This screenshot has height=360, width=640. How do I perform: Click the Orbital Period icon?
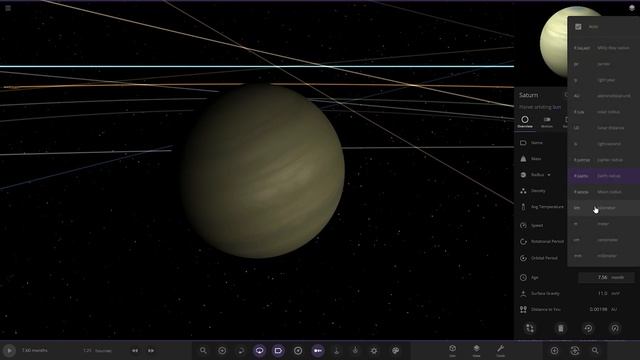click(x=523, y=258)
